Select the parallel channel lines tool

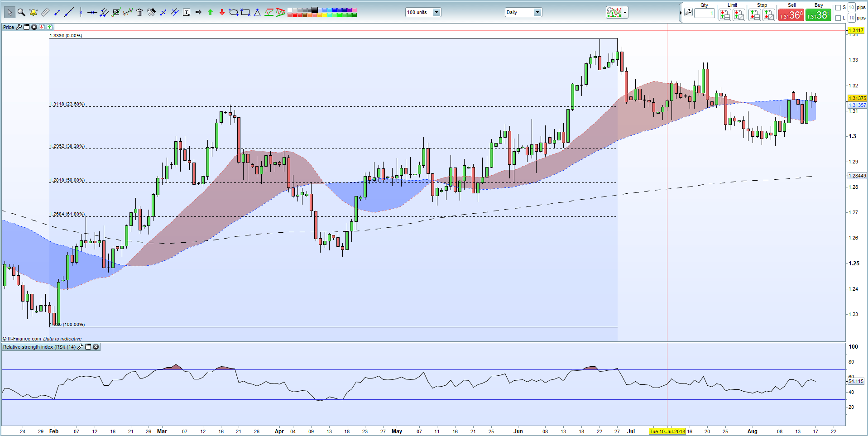pos(104,12)
